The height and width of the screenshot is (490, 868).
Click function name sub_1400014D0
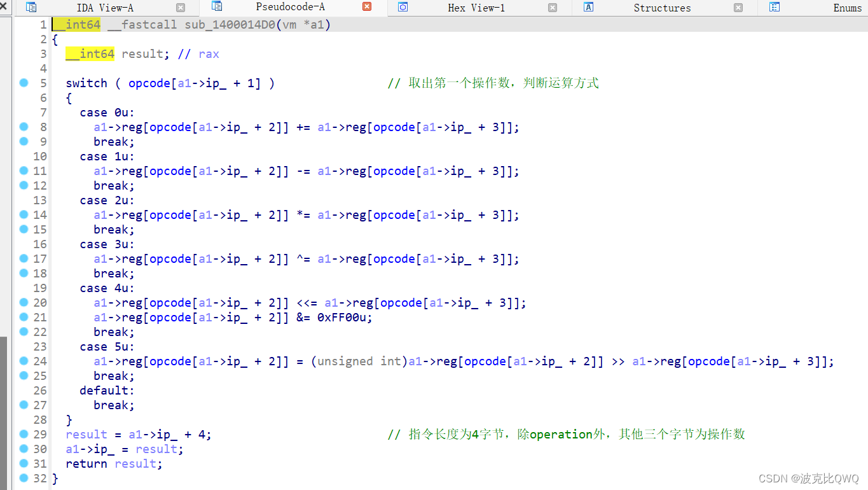230,25
